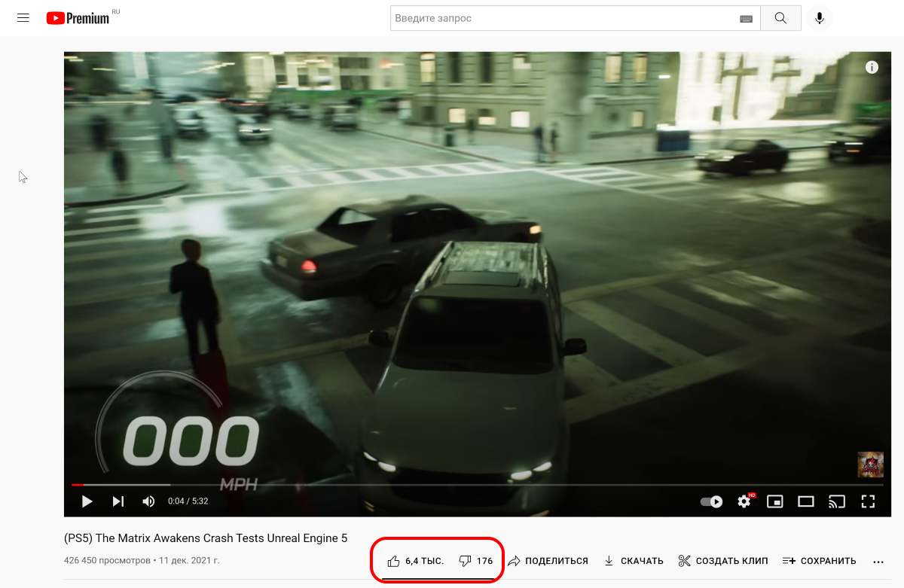Click the magnifier search button

point(780,18)
